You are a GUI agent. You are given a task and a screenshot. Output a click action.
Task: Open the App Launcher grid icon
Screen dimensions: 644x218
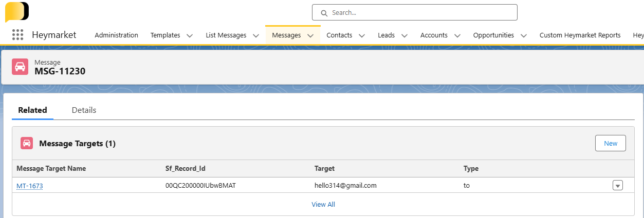17,35
